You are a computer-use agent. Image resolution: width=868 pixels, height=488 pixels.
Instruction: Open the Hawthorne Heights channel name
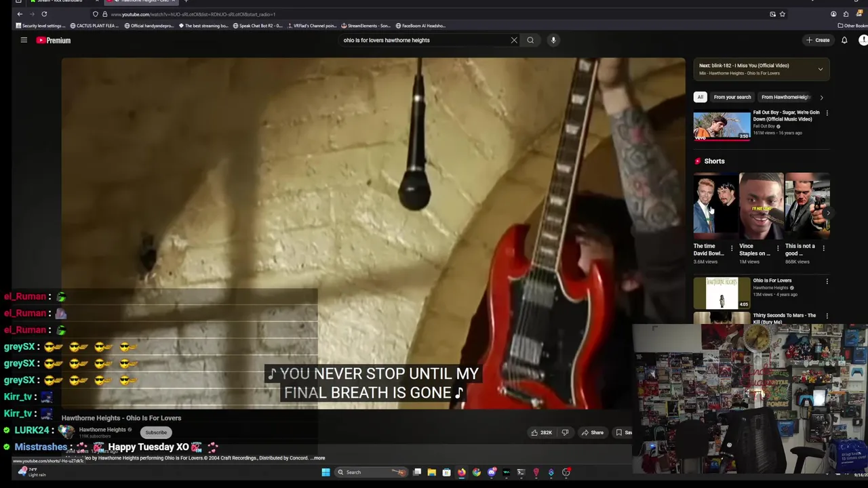[102, 430]
